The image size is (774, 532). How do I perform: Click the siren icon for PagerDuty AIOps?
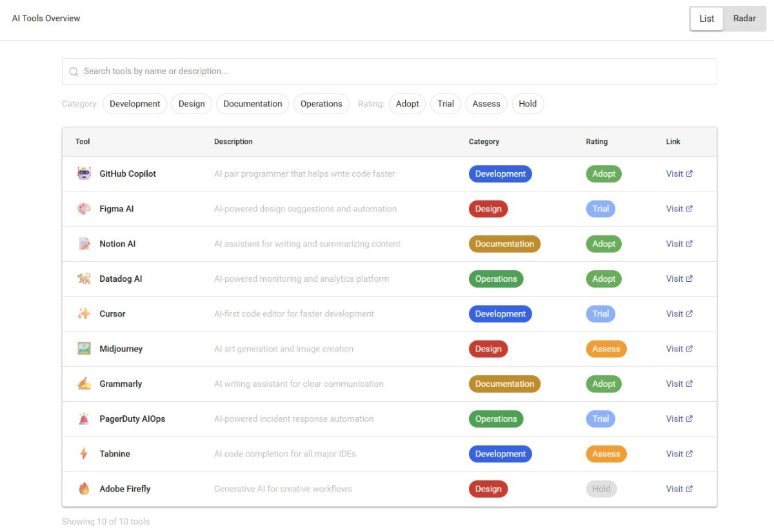coord(84,419)
